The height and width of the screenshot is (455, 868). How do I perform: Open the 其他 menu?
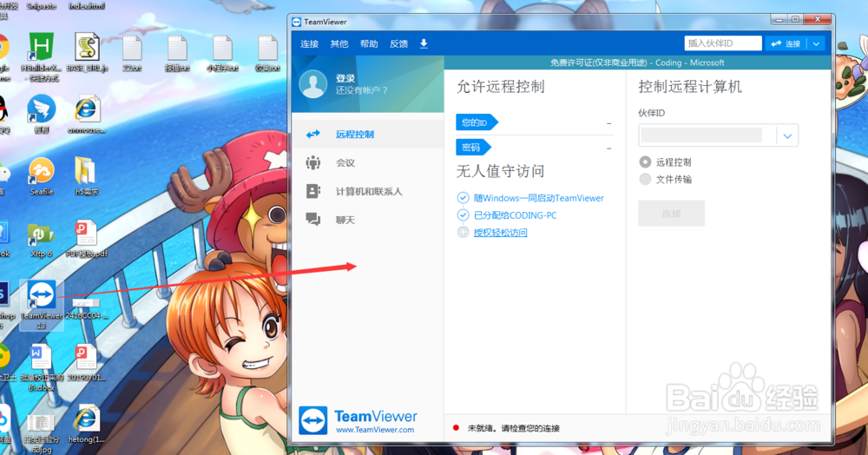tap(339, 43)
